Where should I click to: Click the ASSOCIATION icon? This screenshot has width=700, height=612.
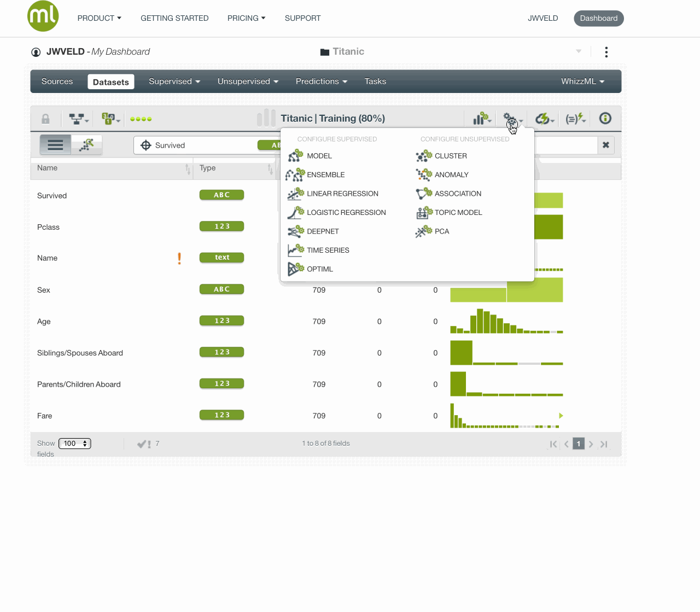click(424, 194)
